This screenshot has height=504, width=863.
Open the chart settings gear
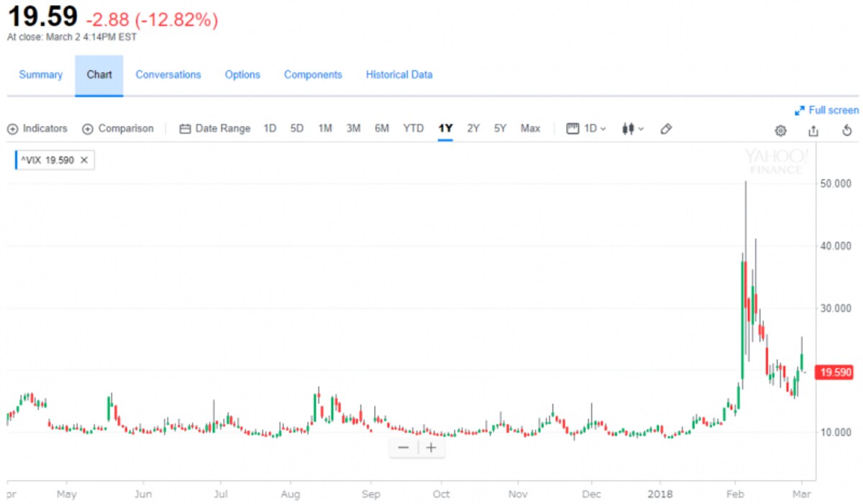(780, 130)
